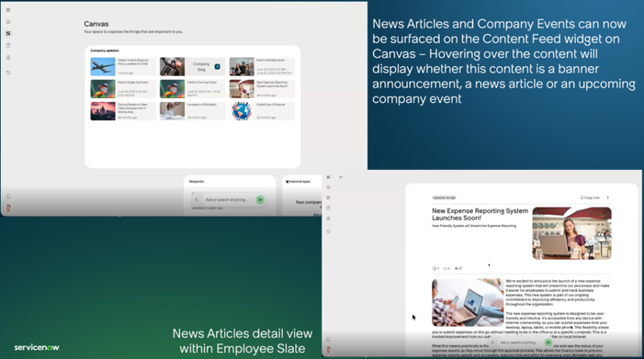Open the person icon in article view sidebar
Viewport: 644px width, 359px height.
[328, 219]
